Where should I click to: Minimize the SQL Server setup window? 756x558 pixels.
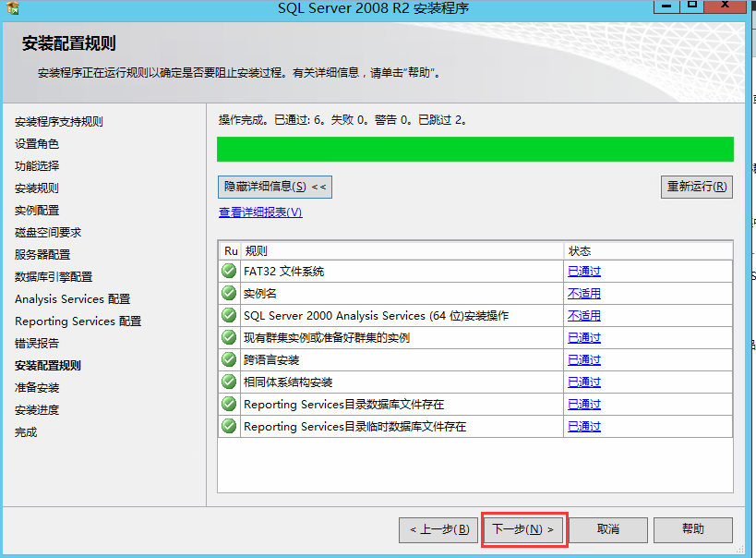pyautogui.click(x=666, y=6)
